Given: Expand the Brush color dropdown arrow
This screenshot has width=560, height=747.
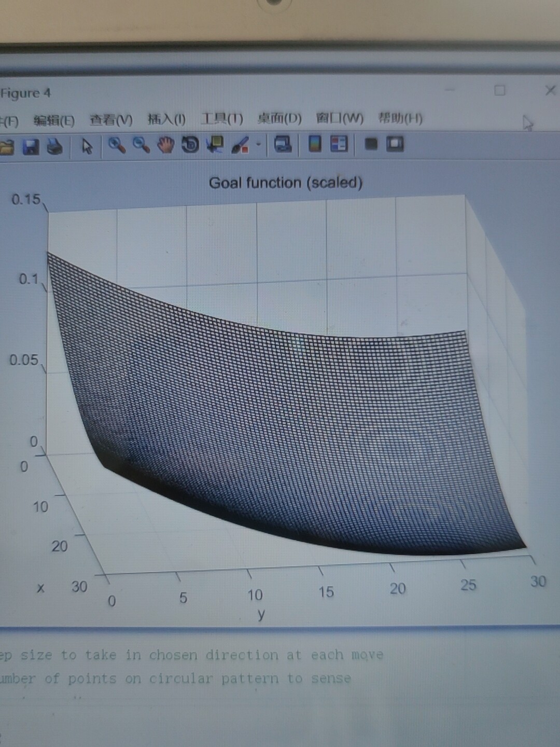Looking at the screenshot, I should click(258, 145).
